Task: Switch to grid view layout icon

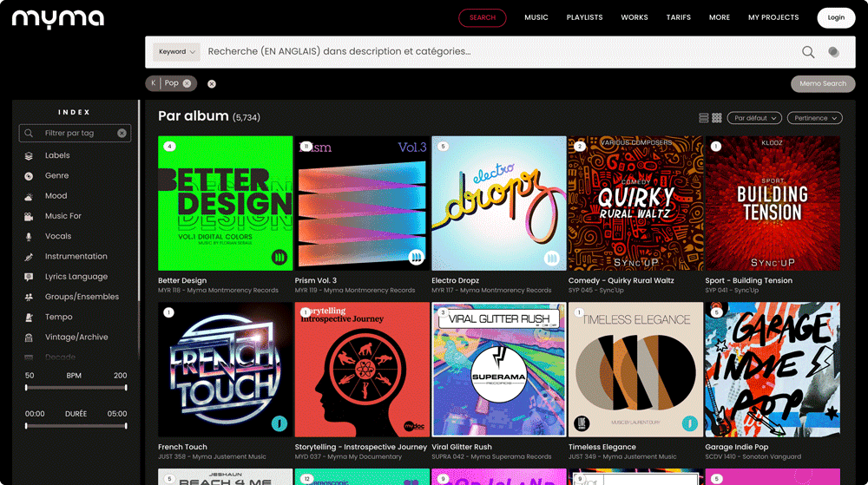Action: click(717, 118)
